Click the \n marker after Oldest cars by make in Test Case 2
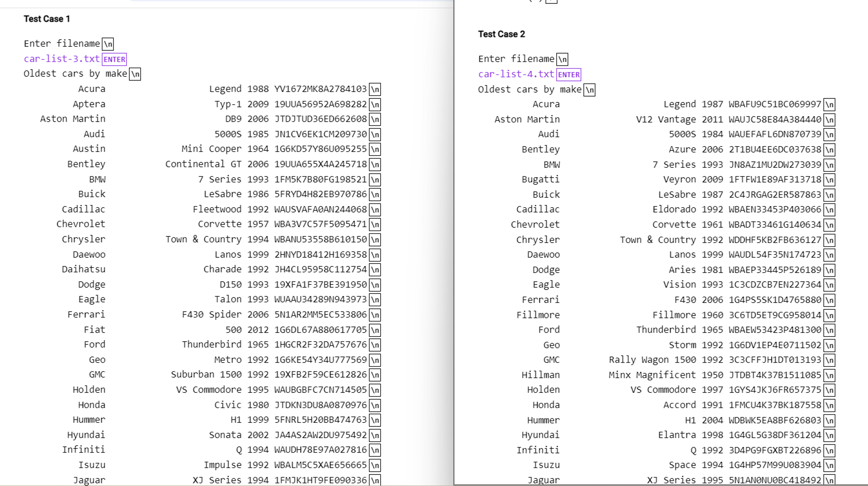The width and height of the screenshot is (868, 486). click(590, 90)
